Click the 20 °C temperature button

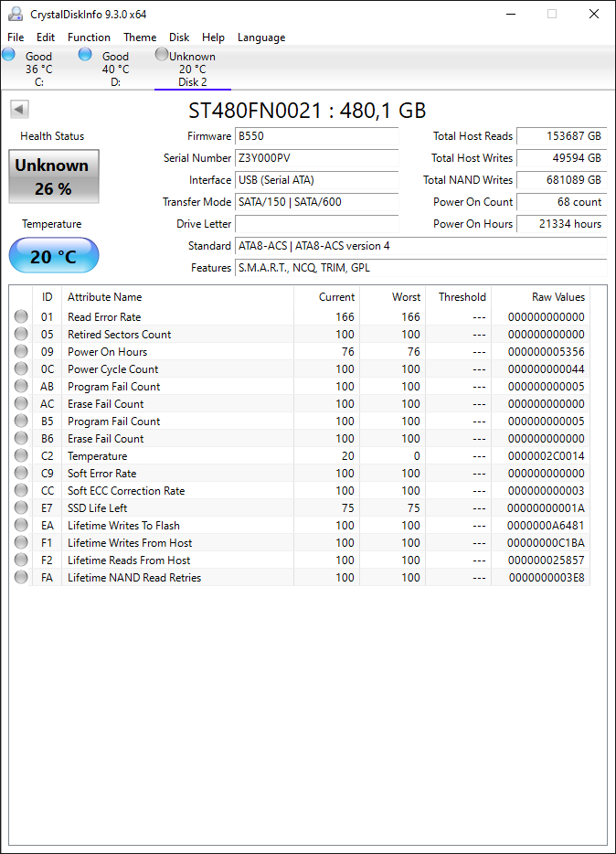click(54, 256)
